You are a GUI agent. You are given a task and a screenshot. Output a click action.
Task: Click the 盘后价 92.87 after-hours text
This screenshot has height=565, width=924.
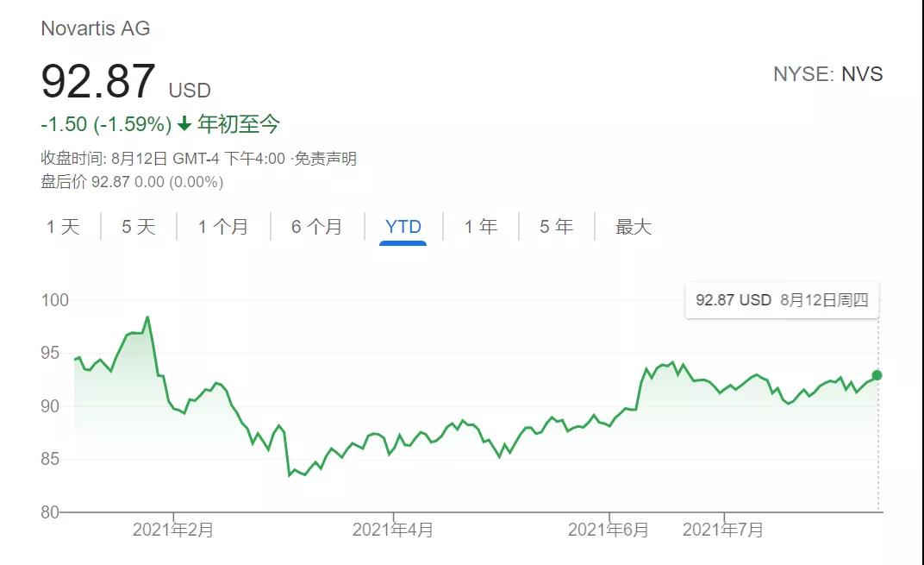click(x=132, y=182)
